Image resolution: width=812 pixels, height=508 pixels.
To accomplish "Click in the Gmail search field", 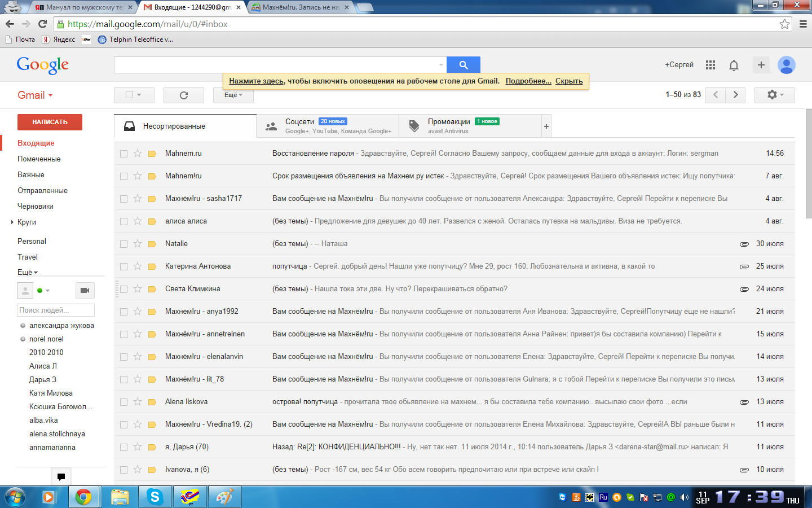I will [280, 65].
